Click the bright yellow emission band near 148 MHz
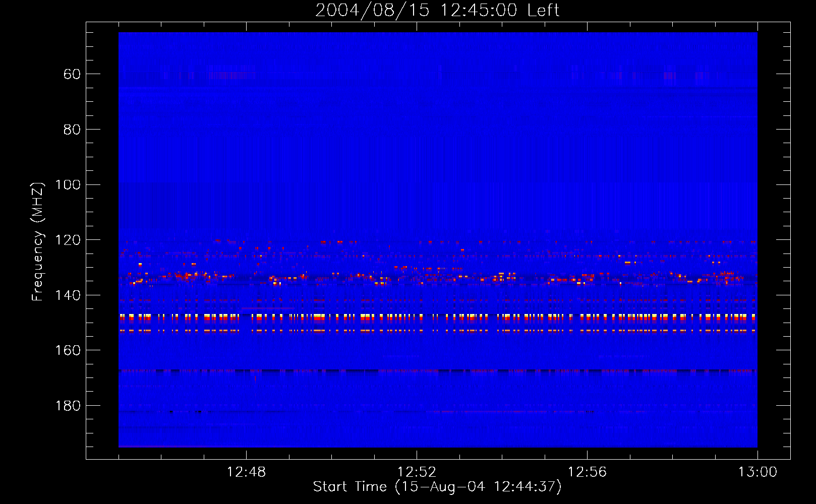The image size is (816, 504). pyautogui.click(x=438, y=317)
